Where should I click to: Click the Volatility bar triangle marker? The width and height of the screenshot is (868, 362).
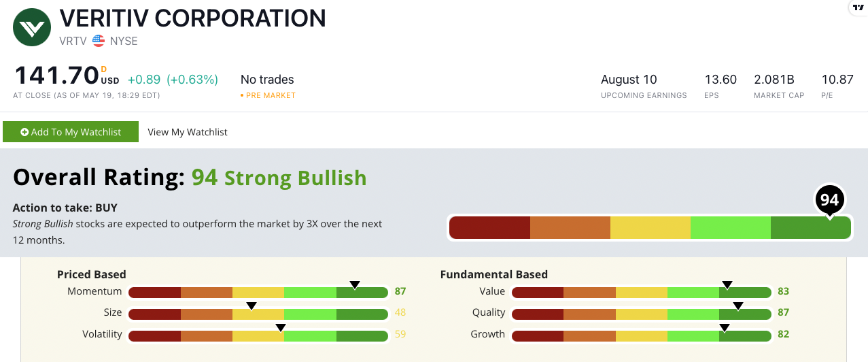tap(281, 327)
